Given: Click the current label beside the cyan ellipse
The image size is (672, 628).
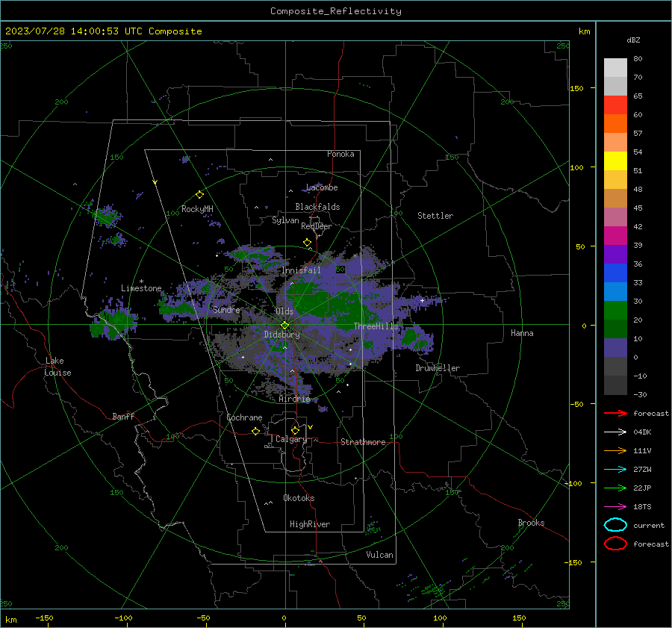Looking at the screenshot, I should pos(649,525).
